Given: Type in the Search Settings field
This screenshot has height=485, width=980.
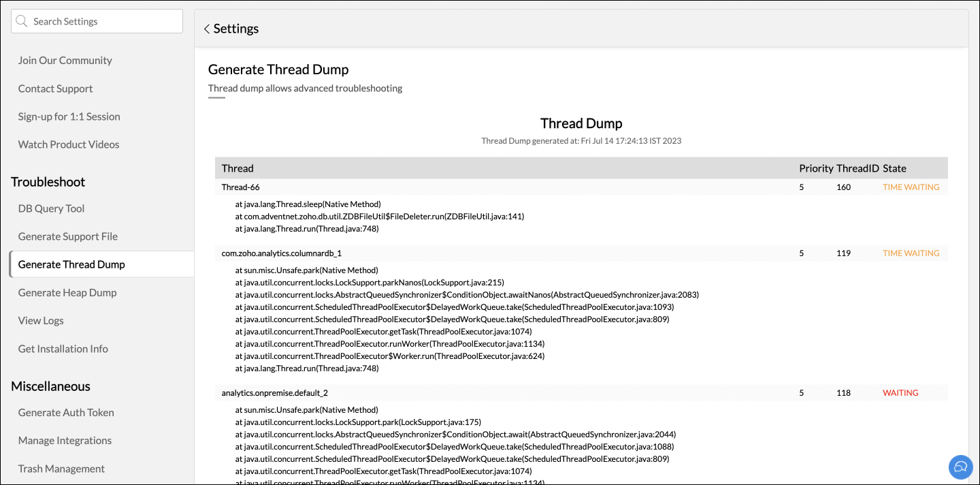Looking at the screenshot, I should (102, 22).
